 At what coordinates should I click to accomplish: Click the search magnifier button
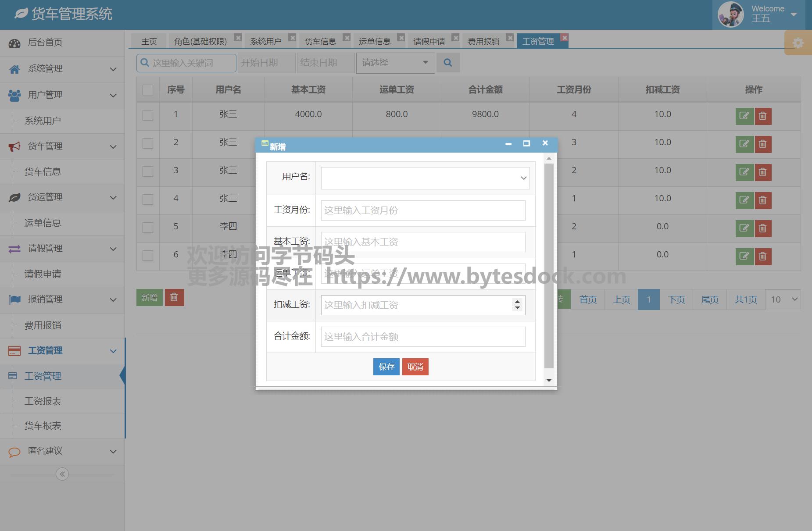click(447, 63)
